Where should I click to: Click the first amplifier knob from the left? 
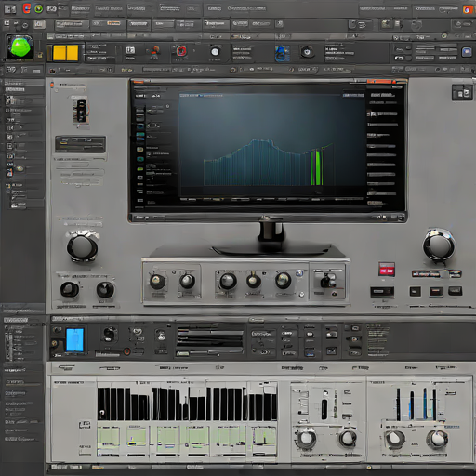pyautogui.click(x=157, y=282)
